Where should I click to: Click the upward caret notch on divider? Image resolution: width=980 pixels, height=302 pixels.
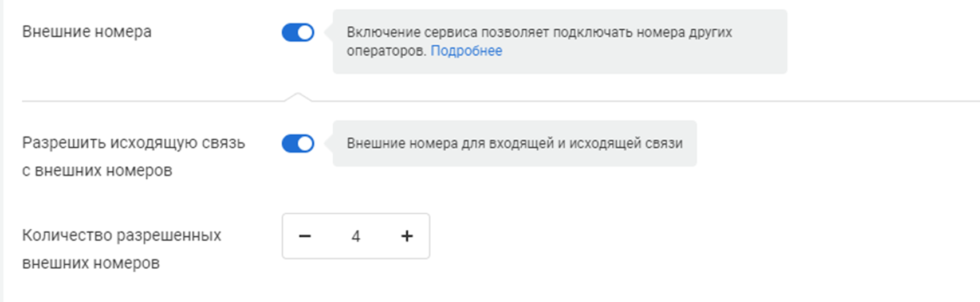298,96
